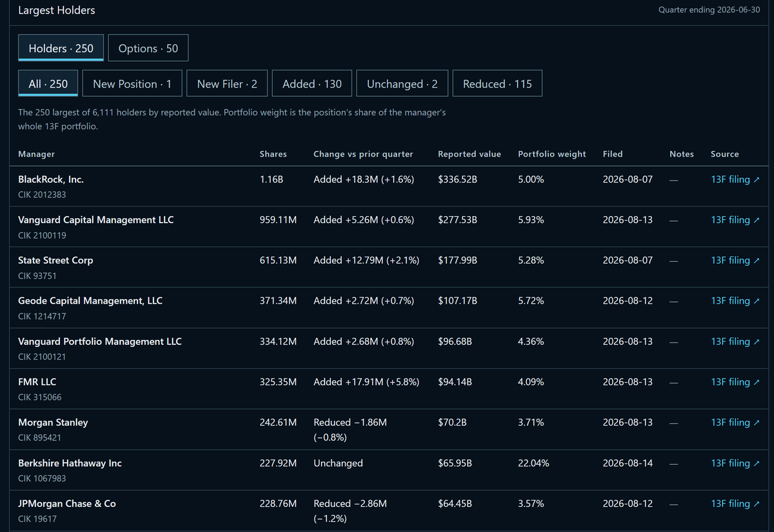Viewport: 774px width, 532px height.
Task: Filter by New Position · 1
Action: click(x=132, y=84)
